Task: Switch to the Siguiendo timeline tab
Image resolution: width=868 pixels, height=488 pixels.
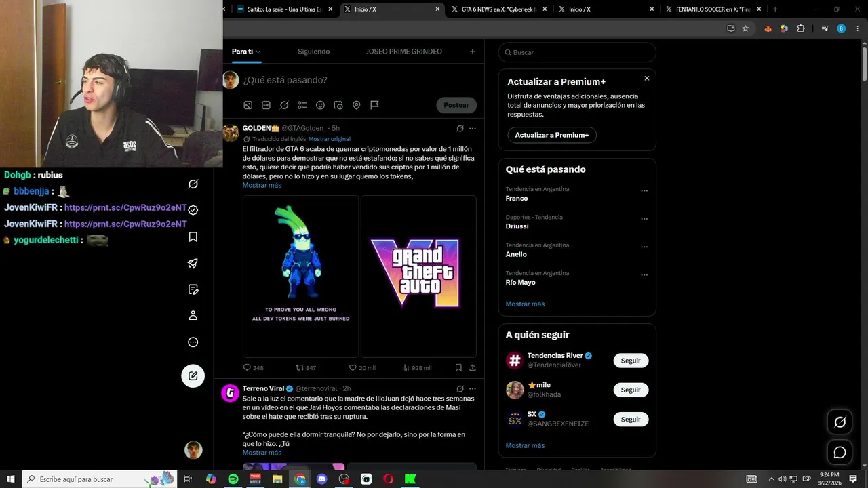Action: pyautogui.click(x=313, y=52)
